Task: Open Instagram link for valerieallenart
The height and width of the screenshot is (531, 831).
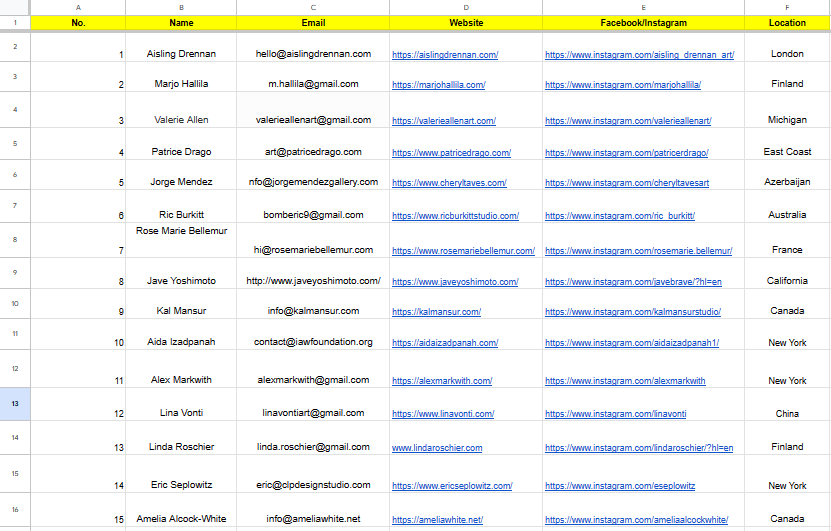Action: (628, 121)
